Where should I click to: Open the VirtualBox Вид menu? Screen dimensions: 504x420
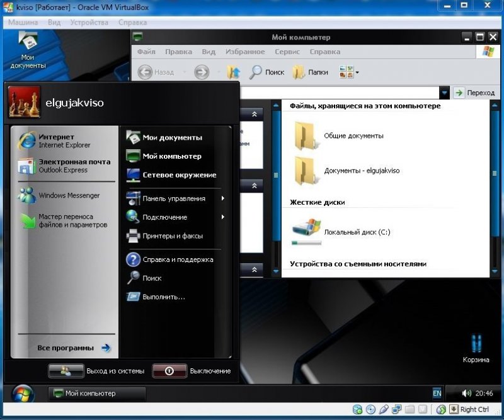pyautogui.click(x=54, y=22)
